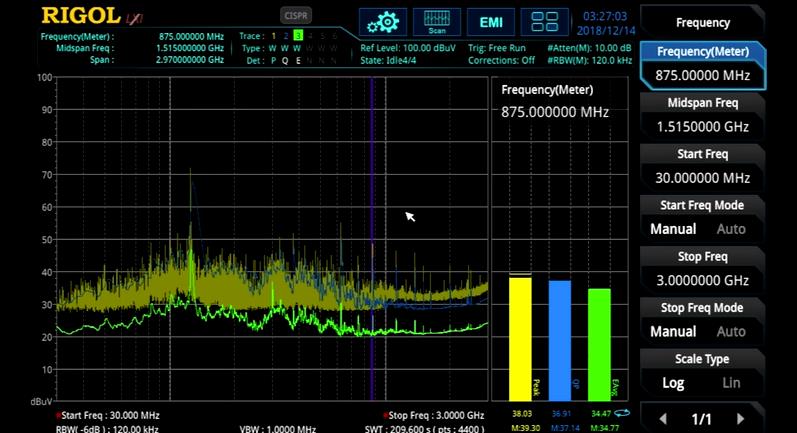
Task: Set Stop Freq Mode to Manual
Action: (673, 331)
